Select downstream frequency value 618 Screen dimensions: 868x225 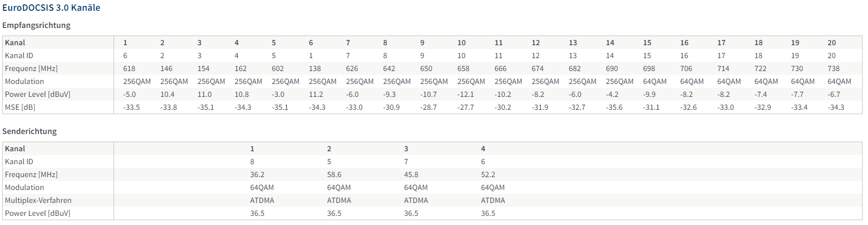129,68
